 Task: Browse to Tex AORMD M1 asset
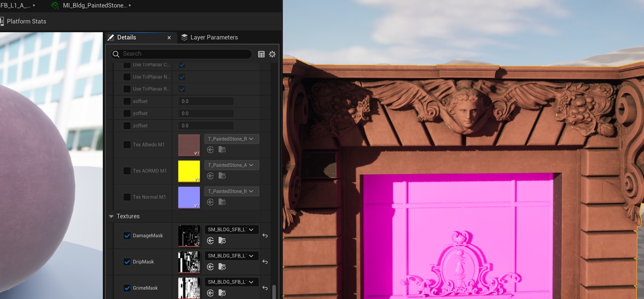(222, 176)
